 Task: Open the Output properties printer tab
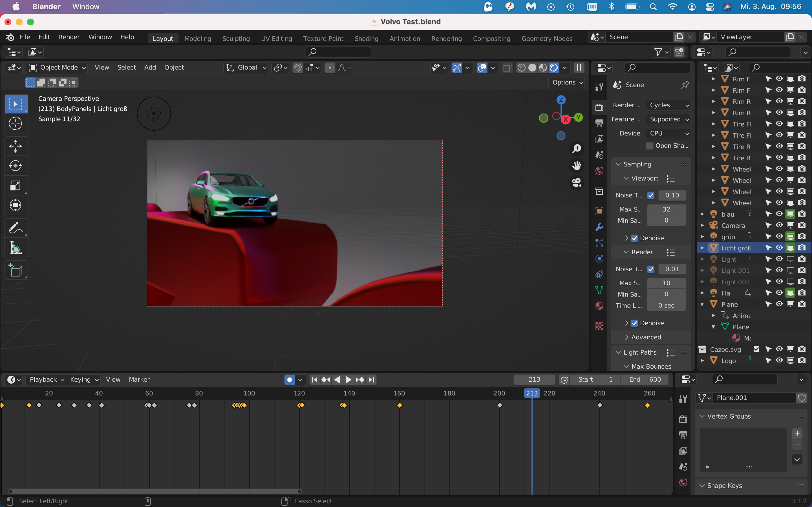point(599,123)
